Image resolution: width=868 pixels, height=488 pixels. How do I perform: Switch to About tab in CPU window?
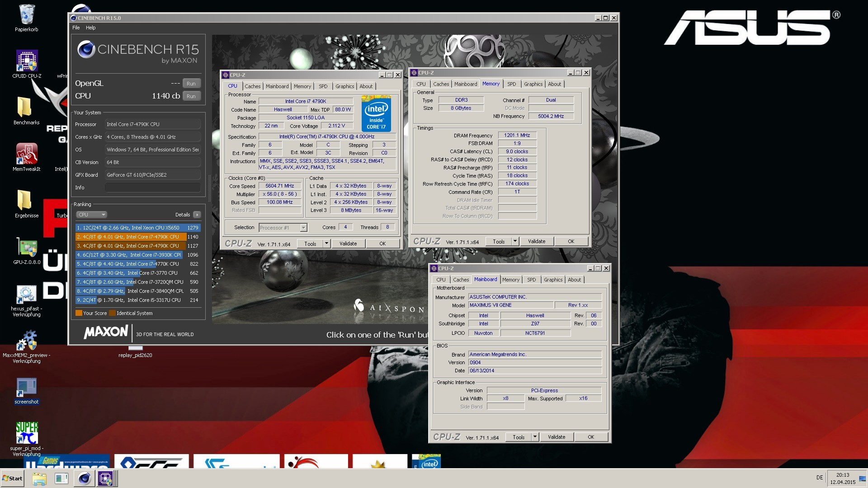[x=366, y=86]
